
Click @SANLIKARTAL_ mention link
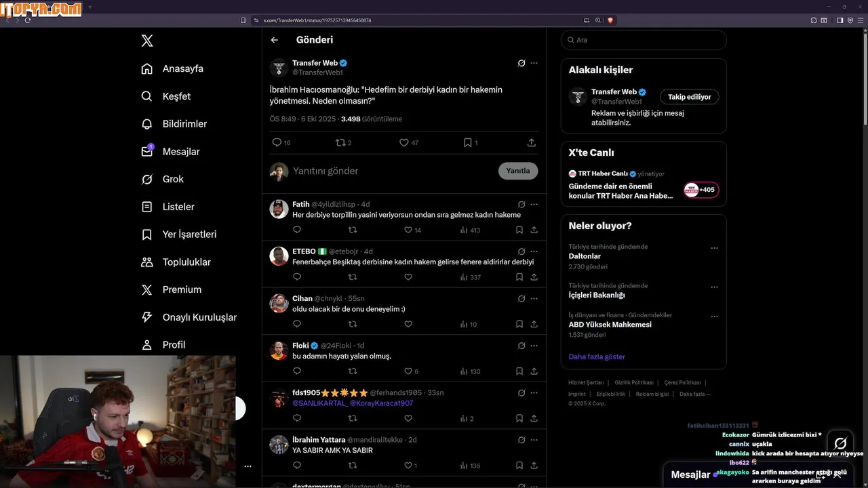tap(320, 403)
